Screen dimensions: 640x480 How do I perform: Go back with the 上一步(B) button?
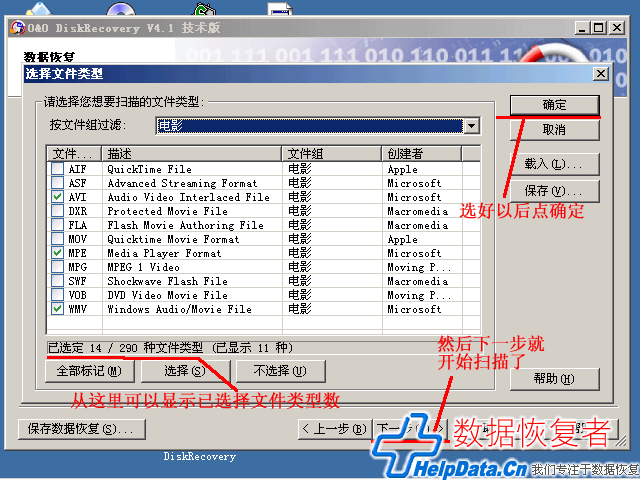click(335, 429)
